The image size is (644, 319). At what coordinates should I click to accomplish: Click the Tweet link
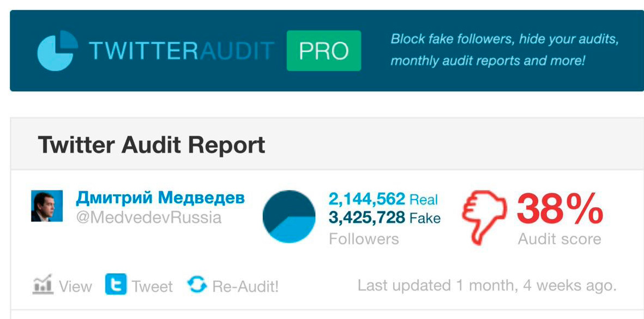[152, 286]
